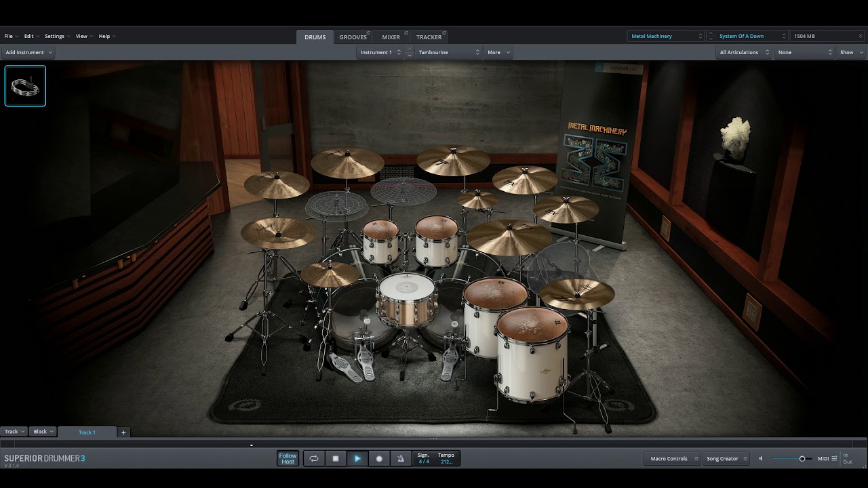Screen dimensions: 868x488
Task: Detach the Grooves tab with its pop-out icon
Action: 368,33
